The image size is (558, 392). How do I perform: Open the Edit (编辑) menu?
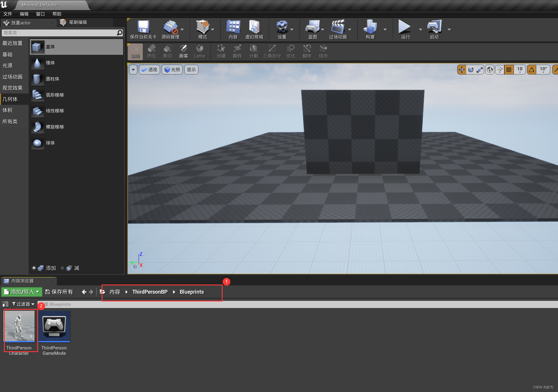(x=24, y=14)
